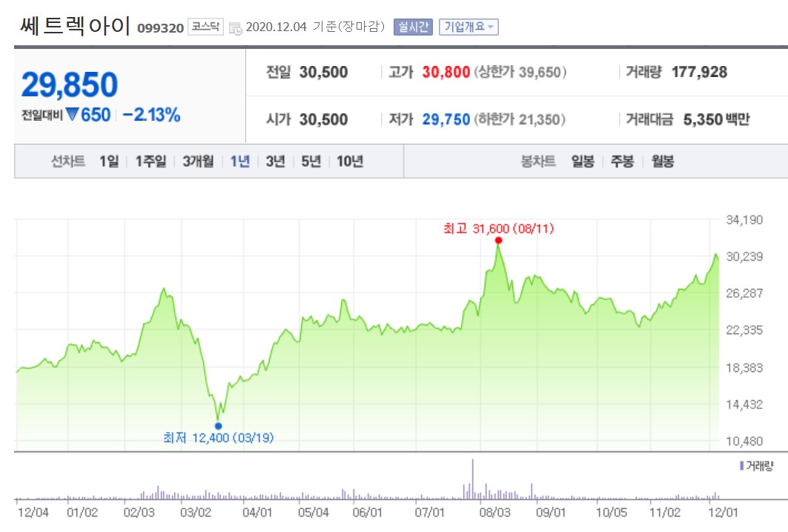Switch to the 3개월 chart range

(198, 162)
